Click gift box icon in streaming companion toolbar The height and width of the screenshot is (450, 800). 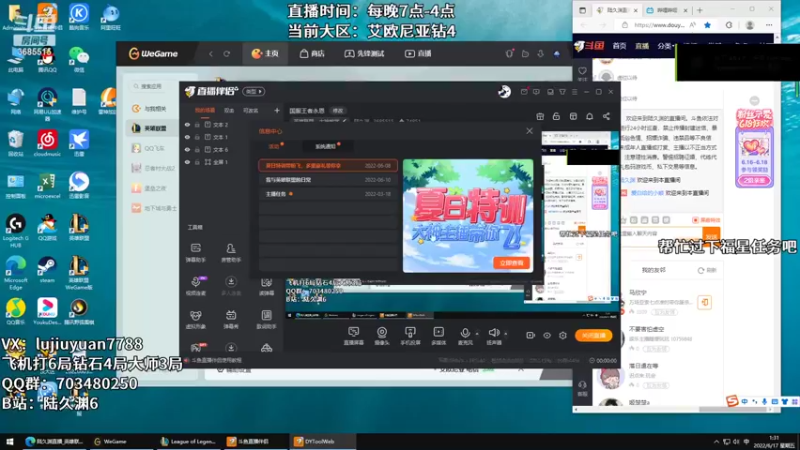pyautogui.click(x=540, y=116)
